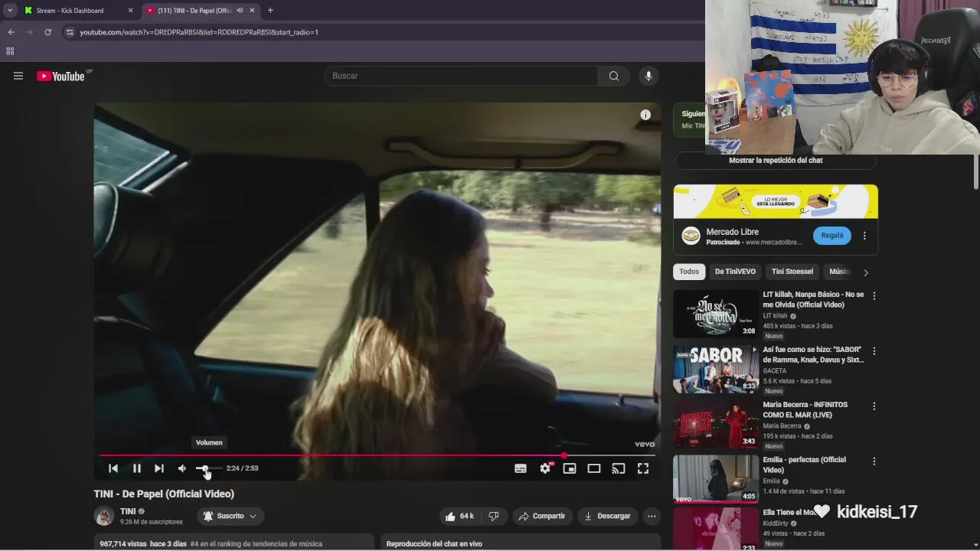Open No se me Olvida thumbnail
Image resolution: width=980 pixels, height=551 pixels.
coord(715,314)
